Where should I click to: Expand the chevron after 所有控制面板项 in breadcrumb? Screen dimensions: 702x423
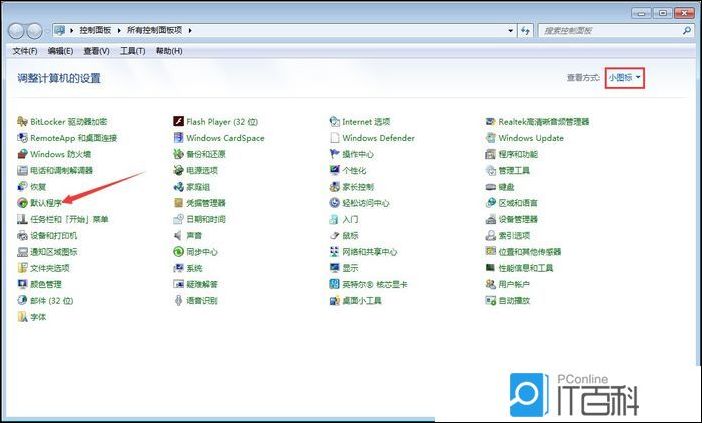tap(190, 30)
